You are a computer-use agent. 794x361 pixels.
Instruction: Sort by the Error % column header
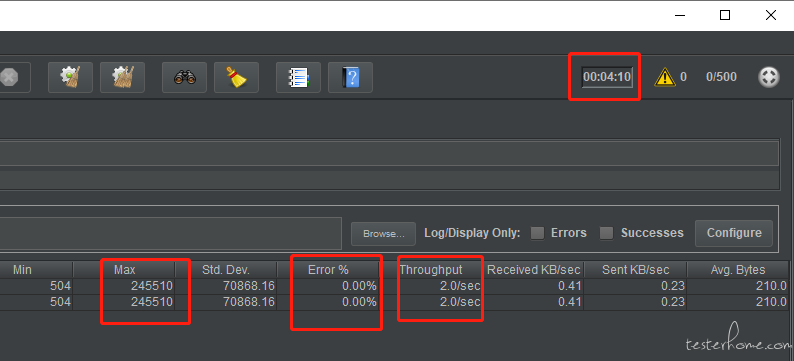[328, 270]
